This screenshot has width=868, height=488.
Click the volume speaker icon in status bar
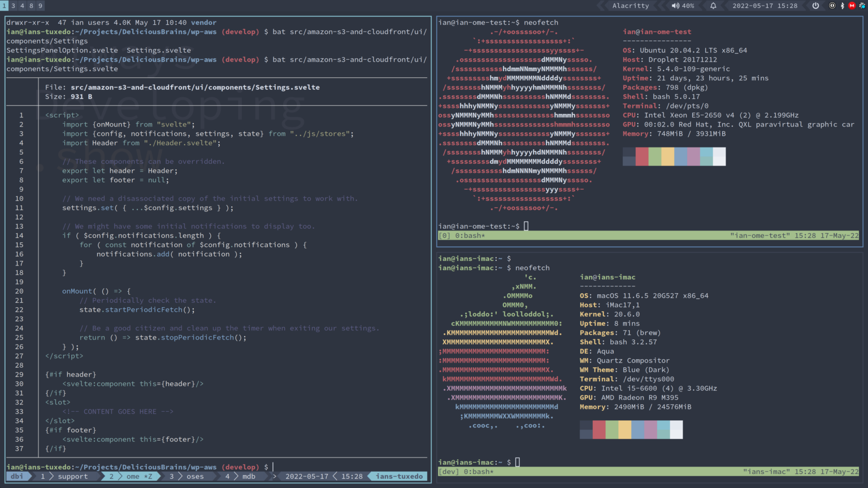676,6
